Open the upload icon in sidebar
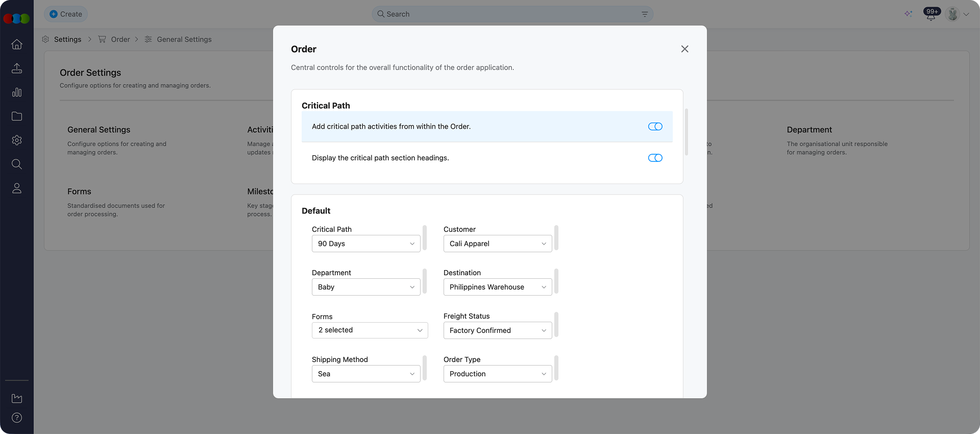 click(x=17, y=68)
